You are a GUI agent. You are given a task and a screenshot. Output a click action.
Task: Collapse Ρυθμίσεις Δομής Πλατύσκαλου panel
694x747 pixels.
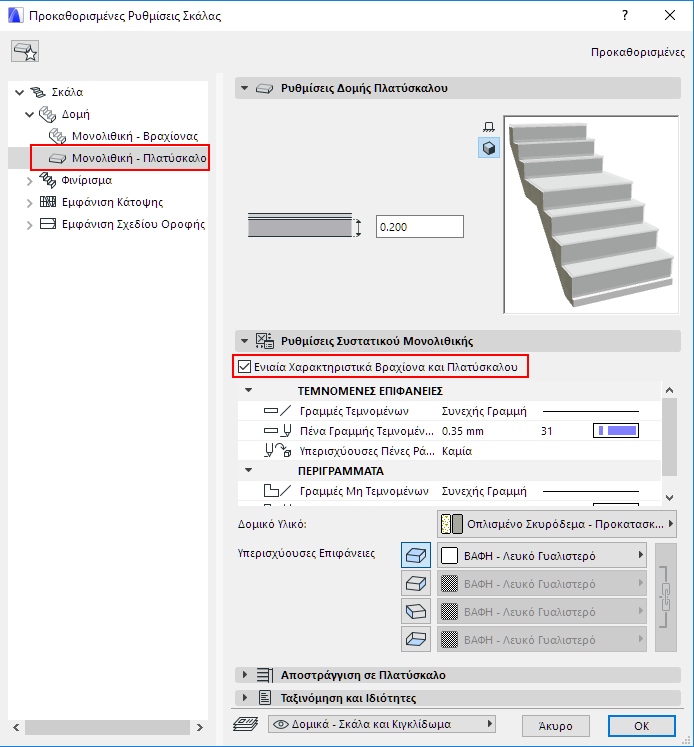point(244,88)
